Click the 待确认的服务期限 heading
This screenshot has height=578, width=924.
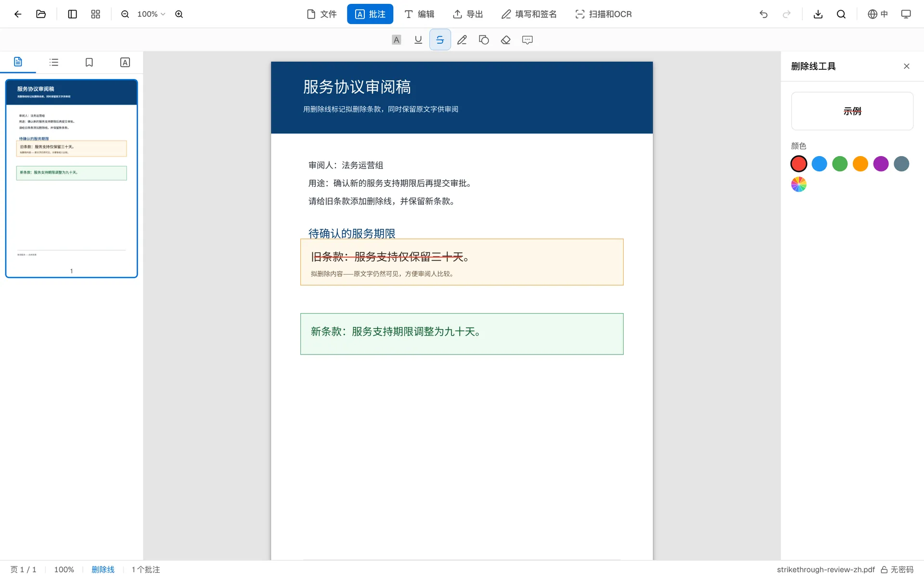[x=352, y=234]
